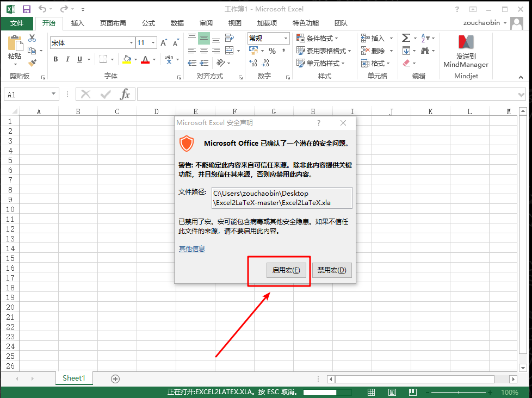Click 禁用宏(D) Disable Macros button

pos(332,270)
